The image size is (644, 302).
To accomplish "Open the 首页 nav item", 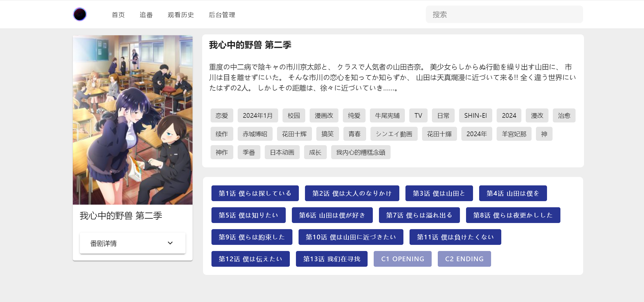I will pos(118,15).
